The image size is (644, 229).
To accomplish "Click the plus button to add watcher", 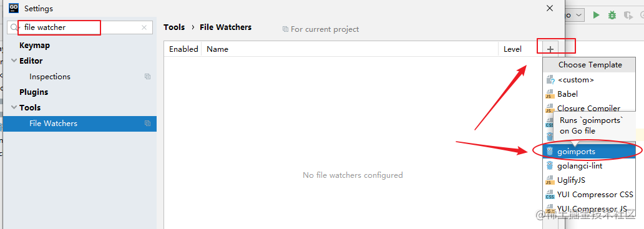I will click(x=550, y=49).
